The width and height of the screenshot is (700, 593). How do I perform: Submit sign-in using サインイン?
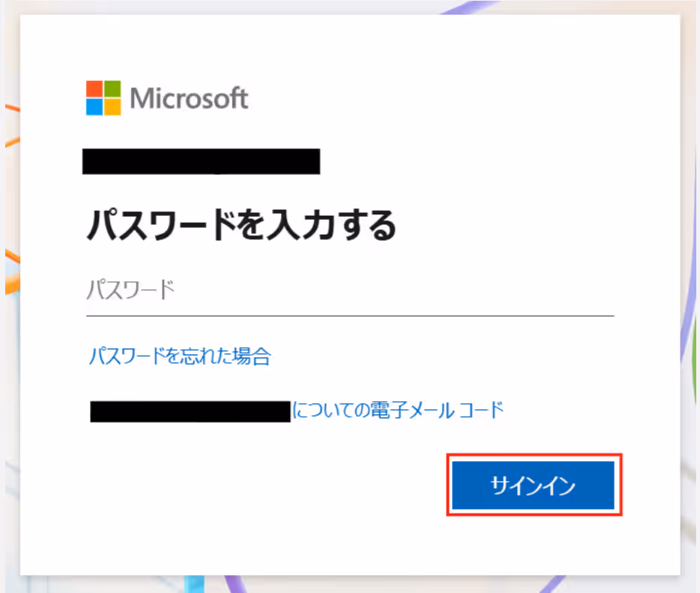click(533, 485)
